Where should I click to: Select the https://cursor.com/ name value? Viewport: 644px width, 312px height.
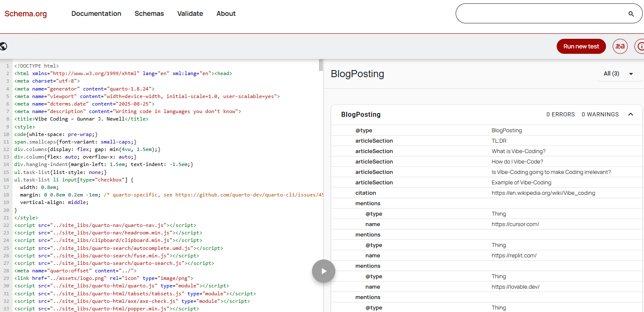515,224
